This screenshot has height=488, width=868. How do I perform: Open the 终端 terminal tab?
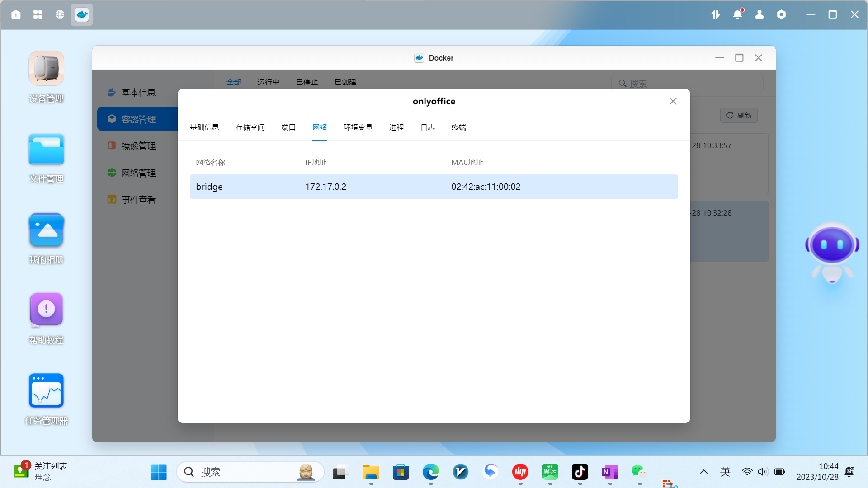click(458, 127)
